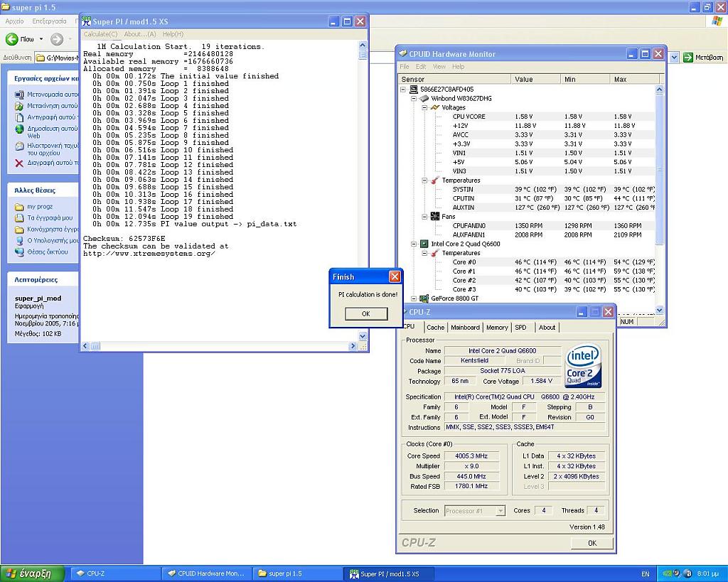This screenshot has height=582, width=728.
Task: Click the Ο Υπολογιστής μου computer icon
Action: coord(19,240)
